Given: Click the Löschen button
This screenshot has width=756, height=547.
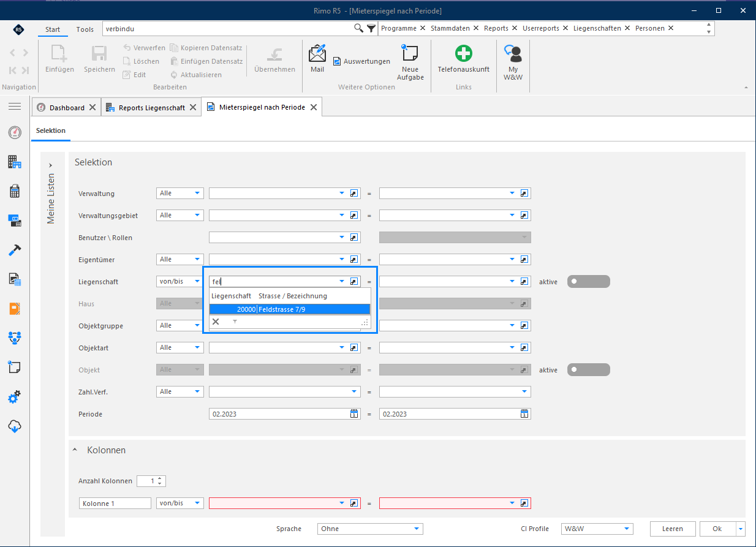Looking at the screenshot, I should [x=141, y=61].
